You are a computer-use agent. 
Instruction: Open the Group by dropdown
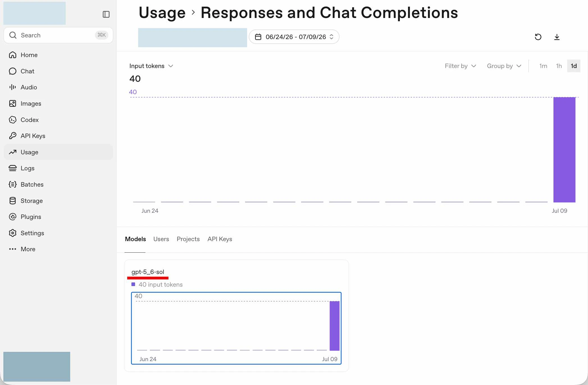tap(504, 66)
